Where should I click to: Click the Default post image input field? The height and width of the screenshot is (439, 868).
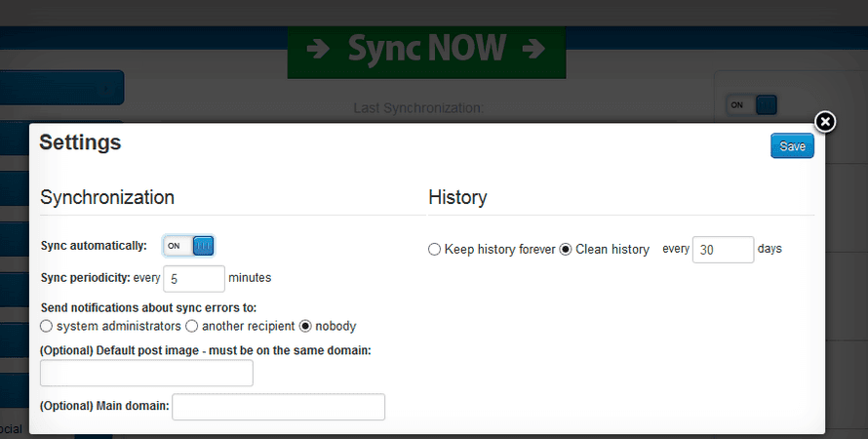click(146, 373)
